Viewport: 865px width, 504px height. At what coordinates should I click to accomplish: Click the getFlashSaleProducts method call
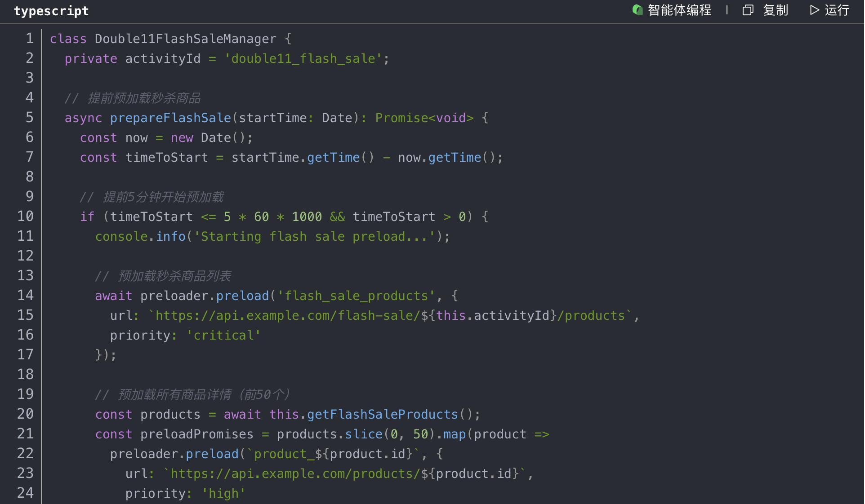click(382, 415)
